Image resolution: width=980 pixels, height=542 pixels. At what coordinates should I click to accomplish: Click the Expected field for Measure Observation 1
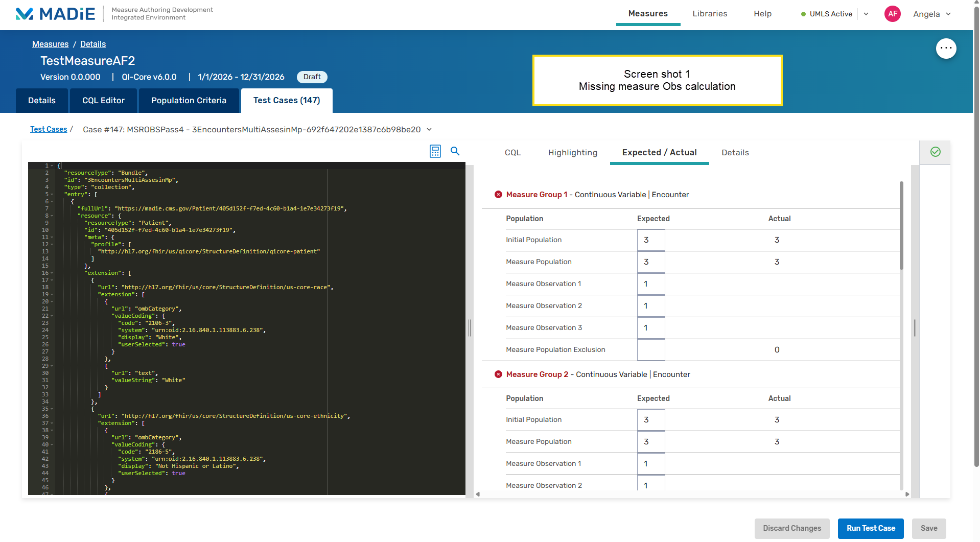(x=650, y=284)
